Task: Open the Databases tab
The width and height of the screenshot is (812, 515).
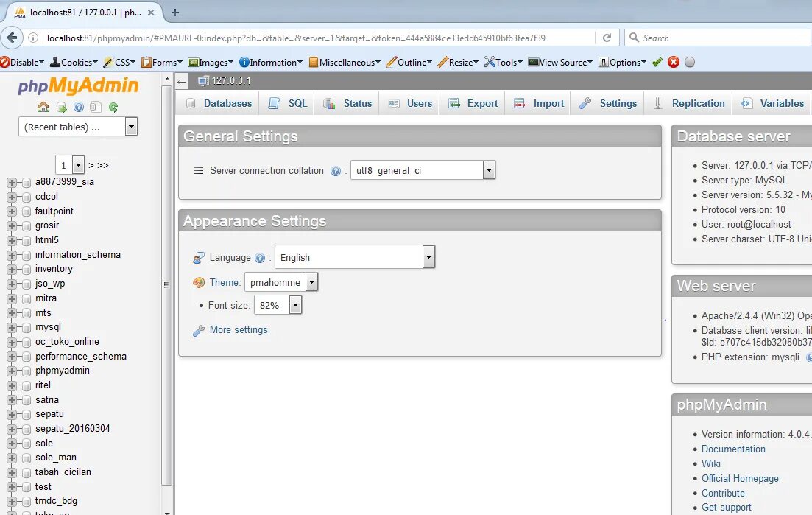Action: (219, 104)
